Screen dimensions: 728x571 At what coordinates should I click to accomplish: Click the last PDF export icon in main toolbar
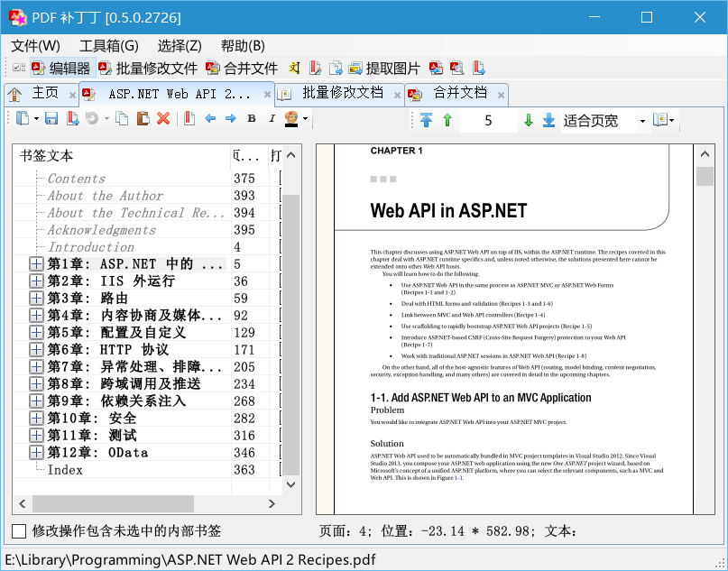[x=479, y=69]
